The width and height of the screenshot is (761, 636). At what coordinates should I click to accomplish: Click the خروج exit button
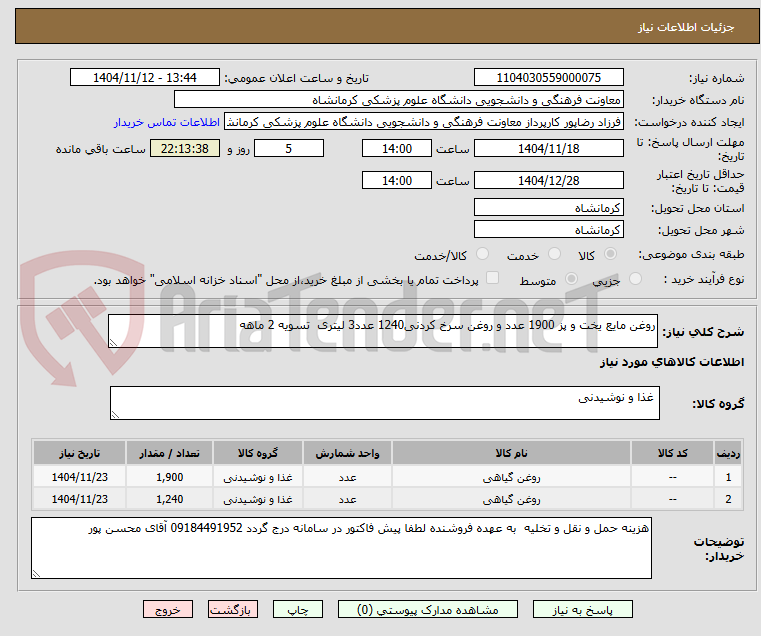tap(168, 609)
